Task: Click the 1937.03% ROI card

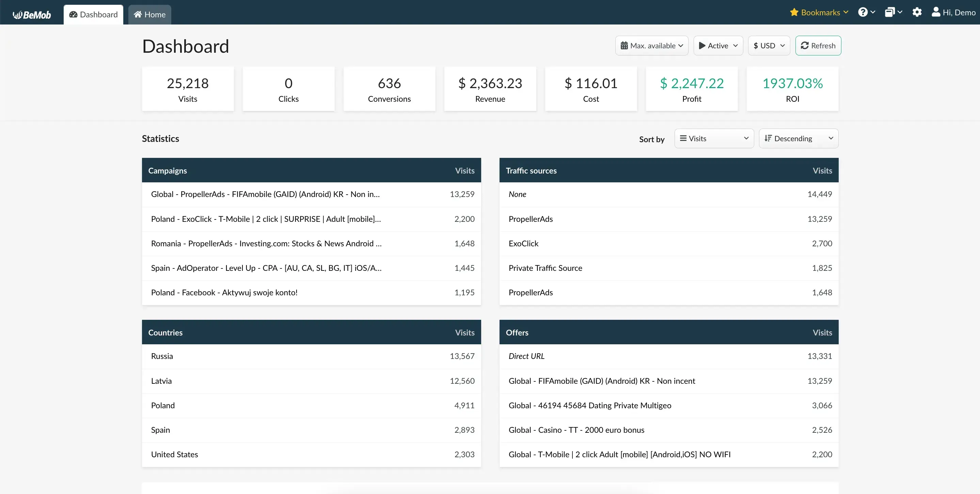Action: 793,89
